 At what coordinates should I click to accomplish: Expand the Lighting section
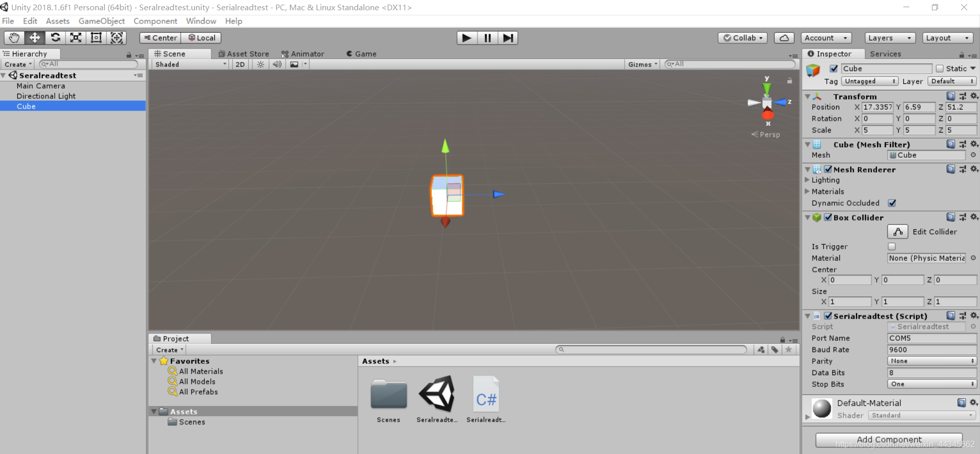click(807, 180)
